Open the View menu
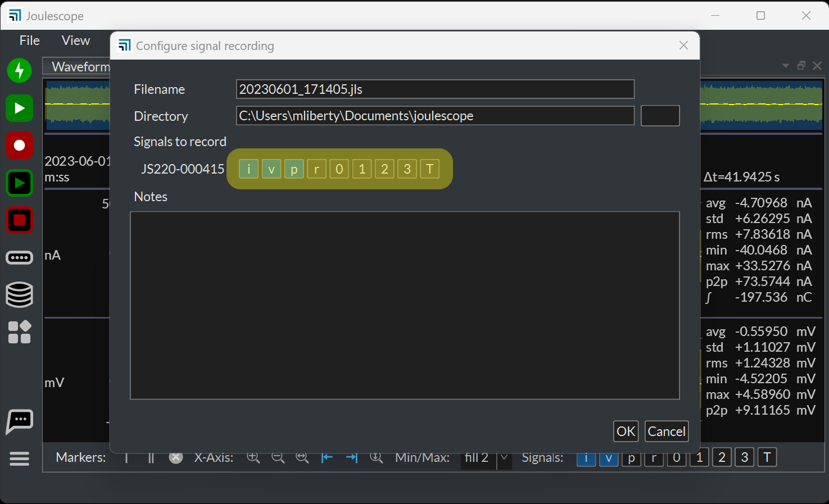The width and height of the screenshot is (829, 504). tap(76, 40)
